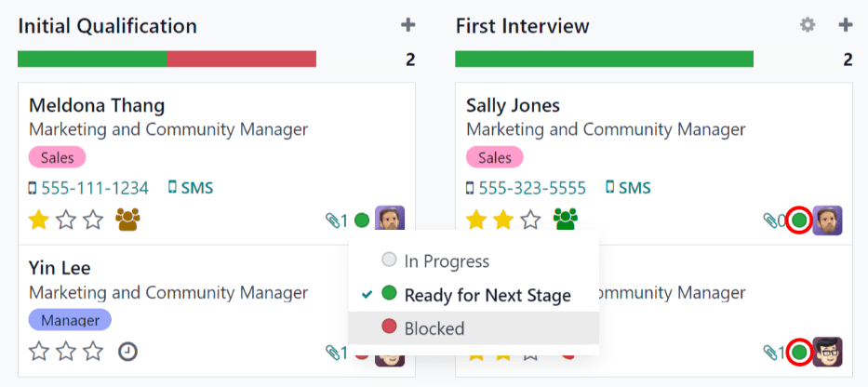Click the green activity icon on Sally Jones card
Viewport: 868px width, 387px height.
pyautogui.click(x=565, y=220)
